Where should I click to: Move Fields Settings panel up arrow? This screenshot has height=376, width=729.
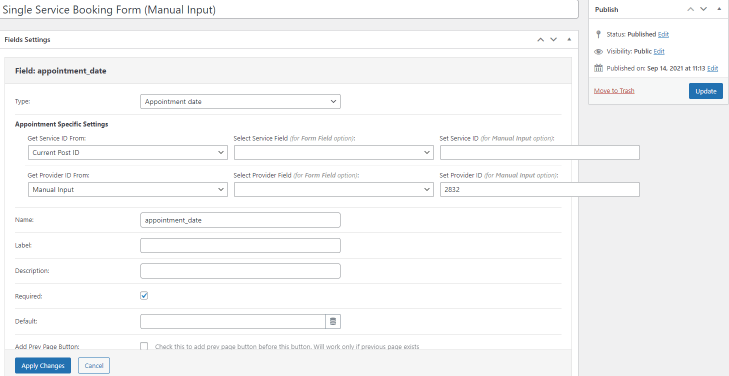(x=540, y=40)
